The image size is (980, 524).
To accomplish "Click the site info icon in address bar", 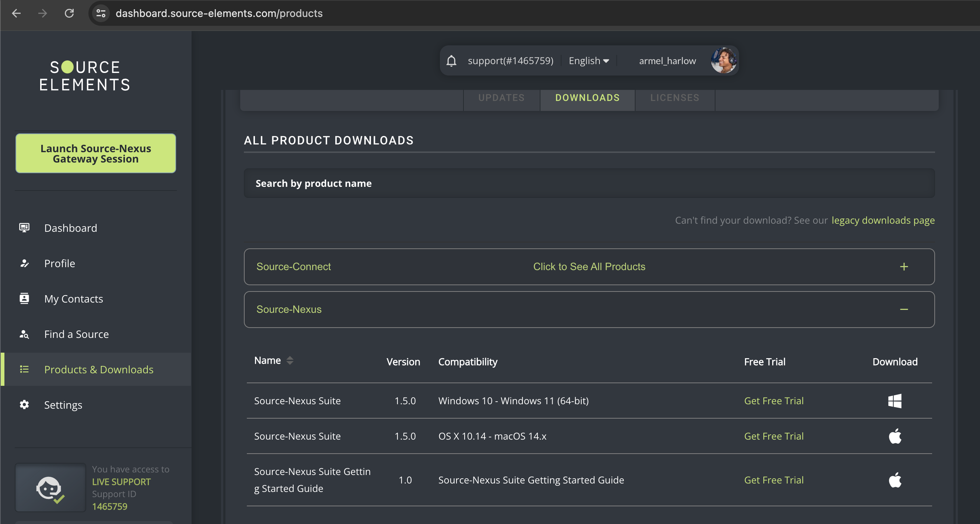I will [101, 13].
